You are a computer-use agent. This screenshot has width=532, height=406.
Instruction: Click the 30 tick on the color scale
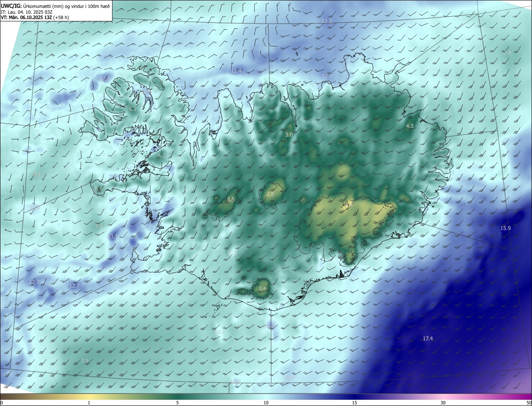pyautogui.click(x=443, y=403)
